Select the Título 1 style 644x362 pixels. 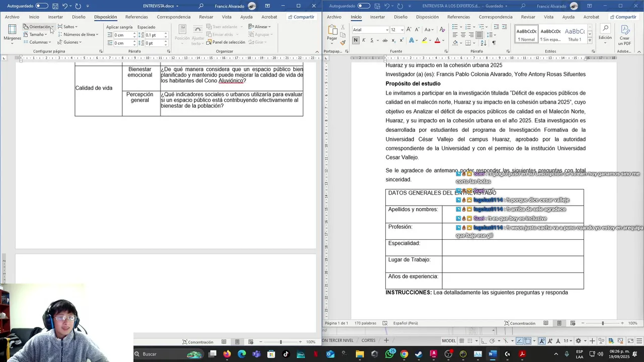pyautogui.click(x=575, y=34)
